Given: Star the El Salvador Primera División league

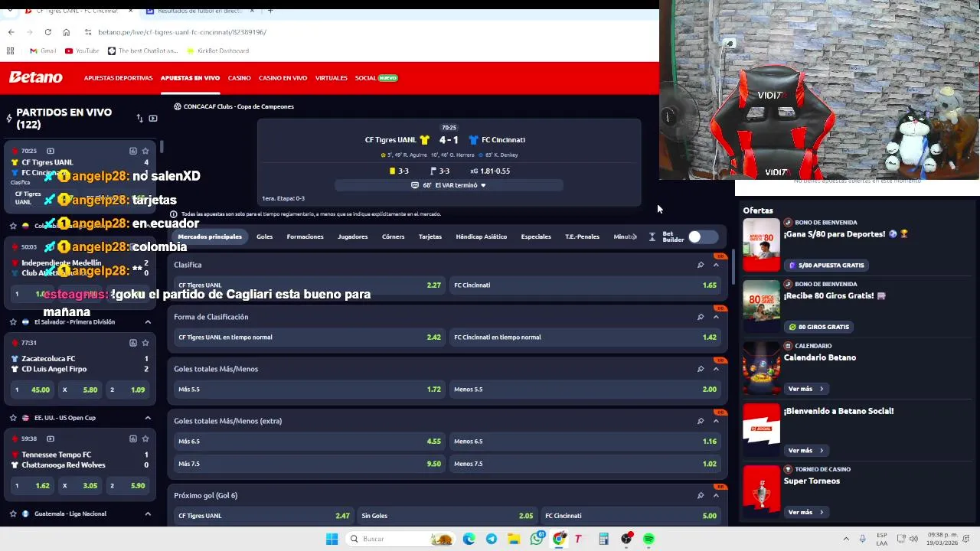Looking at the screenshot, I should pyautogui.click(x=13, y=322).
